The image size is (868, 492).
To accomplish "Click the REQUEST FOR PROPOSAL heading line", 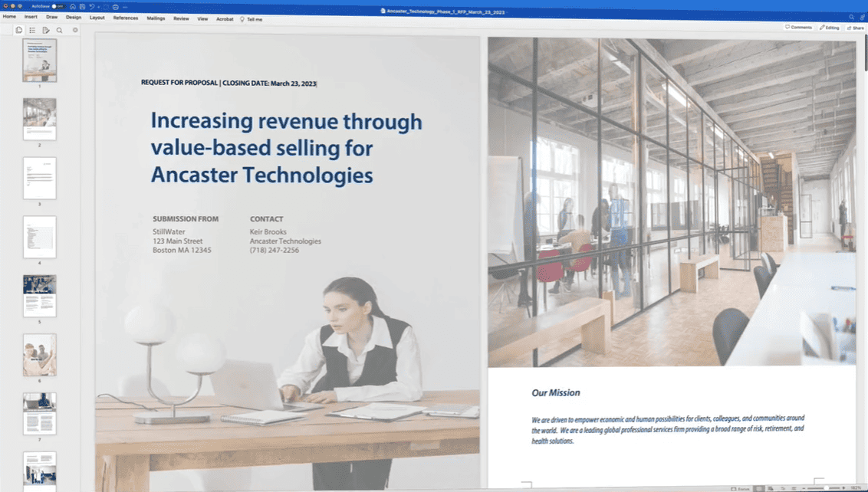I will pyautogui.click(x=229, y=83).
